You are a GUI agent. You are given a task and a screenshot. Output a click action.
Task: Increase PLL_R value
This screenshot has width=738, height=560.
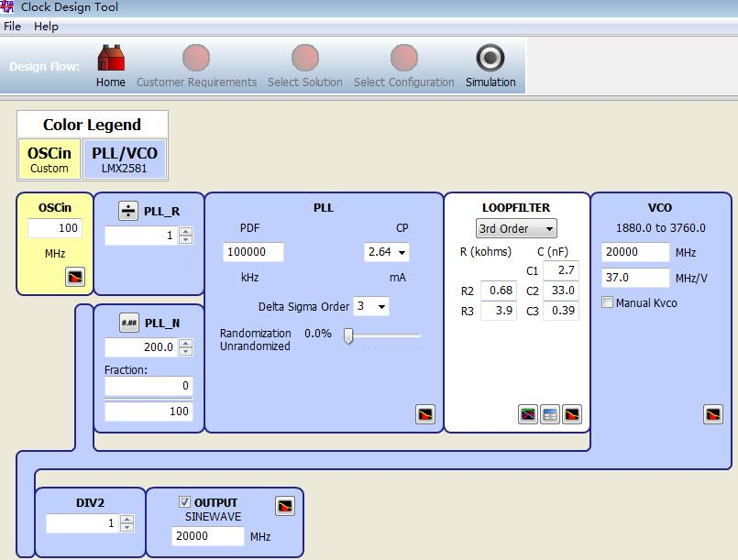tap(186, 231)
